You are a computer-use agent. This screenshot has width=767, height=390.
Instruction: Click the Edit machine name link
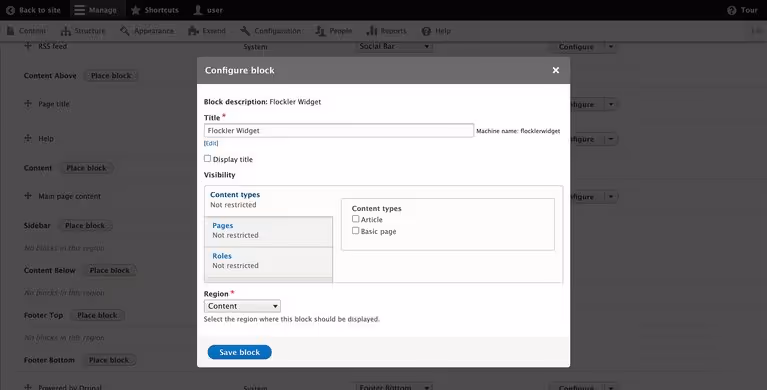pyautogui.click(x=211, y=143)
